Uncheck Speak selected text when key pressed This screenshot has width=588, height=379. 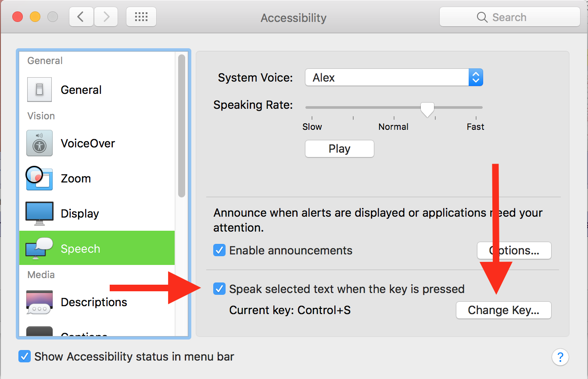pyautogui.click(x=219, y=289)
